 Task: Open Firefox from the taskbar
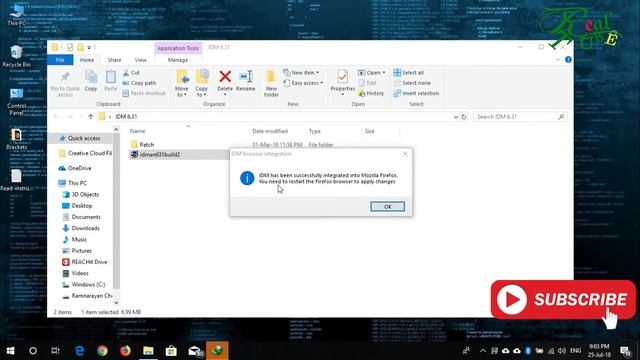point(125,350)
